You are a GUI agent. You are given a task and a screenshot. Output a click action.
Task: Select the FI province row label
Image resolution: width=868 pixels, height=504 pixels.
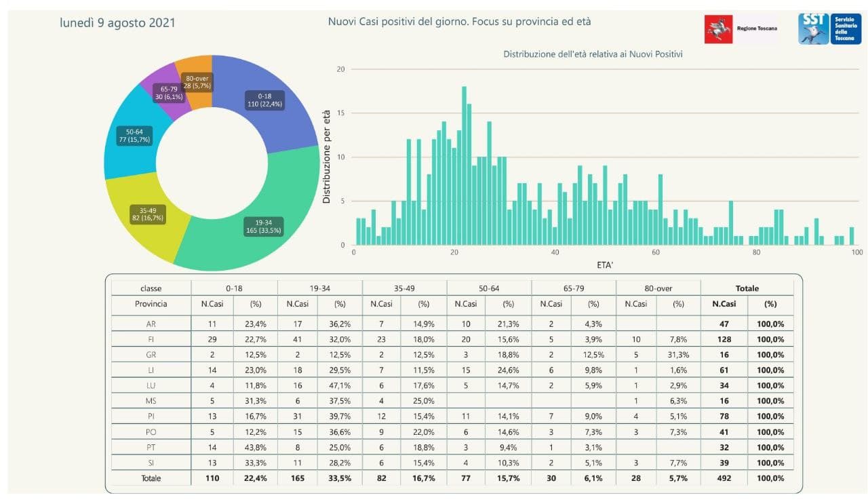click(151, 339)
